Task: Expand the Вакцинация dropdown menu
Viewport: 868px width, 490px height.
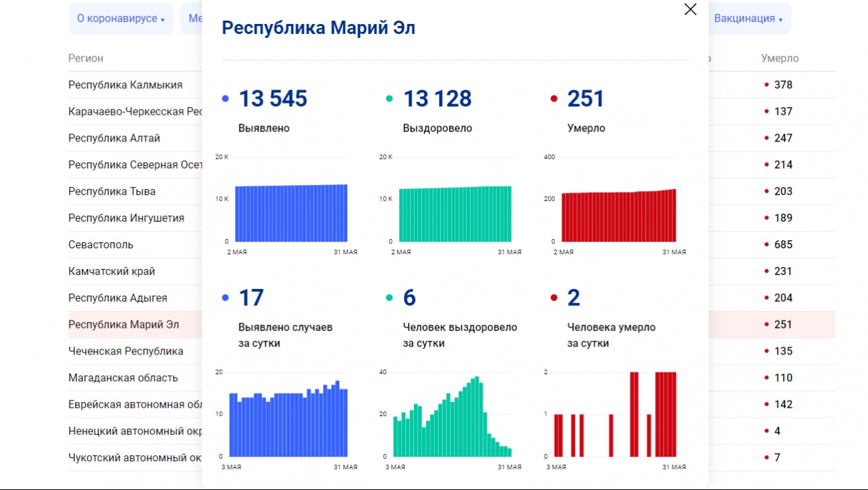Action: [x=748, y=19]
